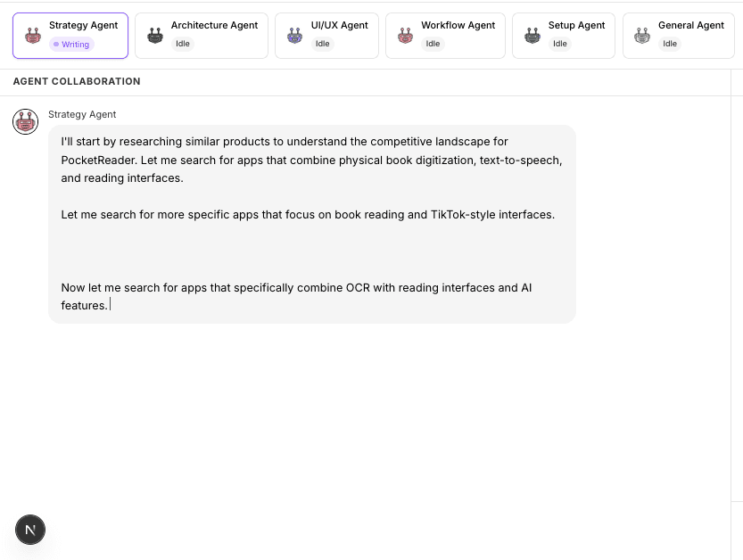
Task: Select the Setup Agent robot icon
Action: point(532,35)
